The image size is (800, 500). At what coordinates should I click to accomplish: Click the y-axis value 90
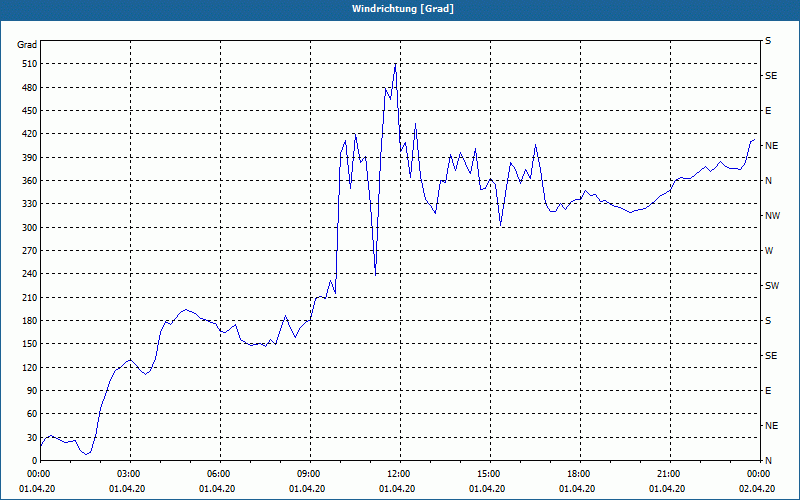(32, 391)
